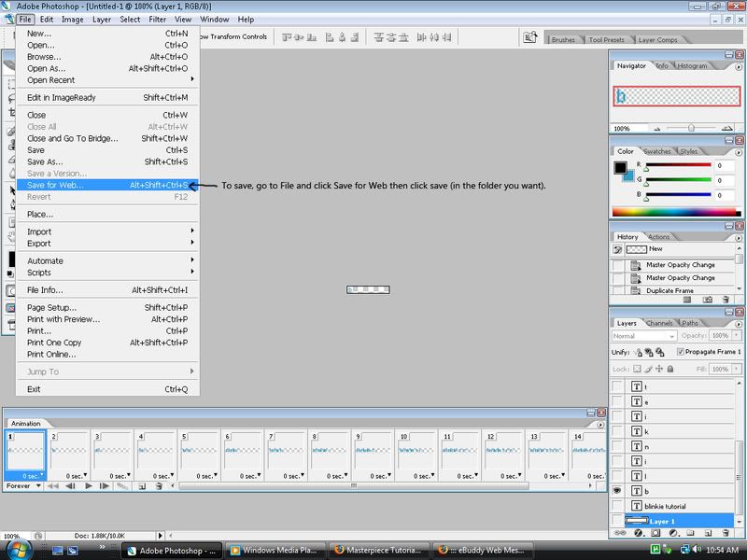Show the 'blinkie tutorial' layer visibility box
This screenshot has height=560, width=747.
coord(617,506)
